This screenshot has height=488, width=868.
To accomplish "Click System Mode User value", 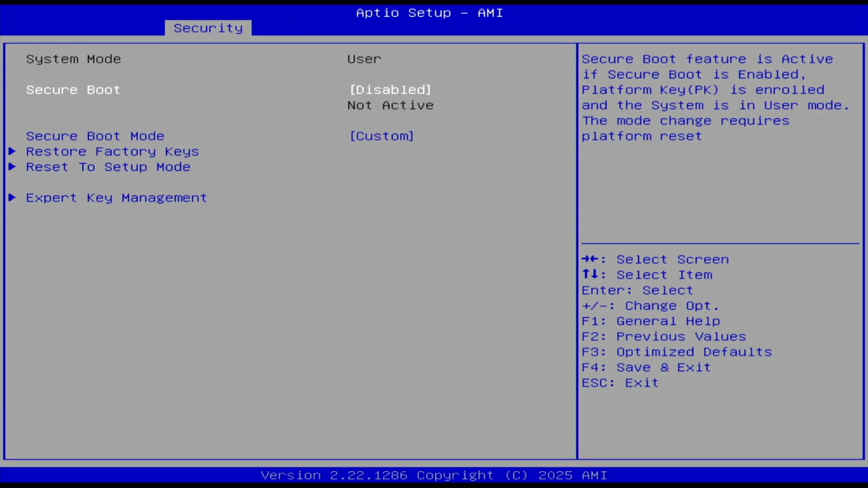I will tap(364, 59).
